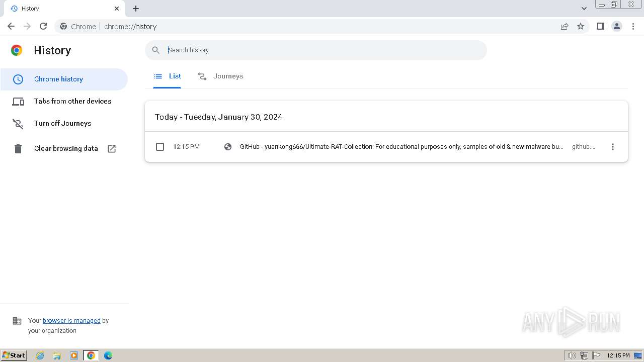
Task: Click the Today - Tuesday, January 30, 2024 header
Action: coord(218,117)
